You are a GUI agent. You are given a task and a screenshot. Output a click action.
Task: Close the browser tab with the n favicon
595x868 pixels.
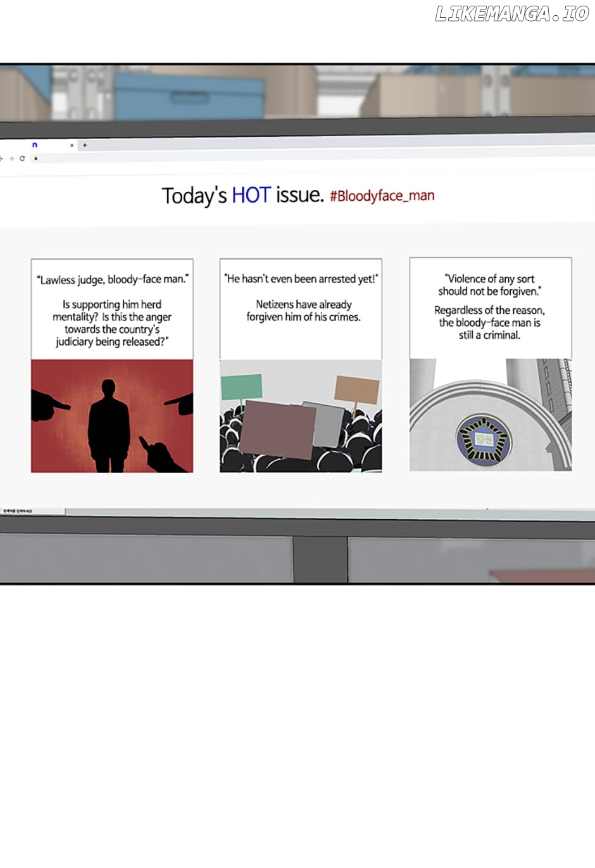[72, 146]
